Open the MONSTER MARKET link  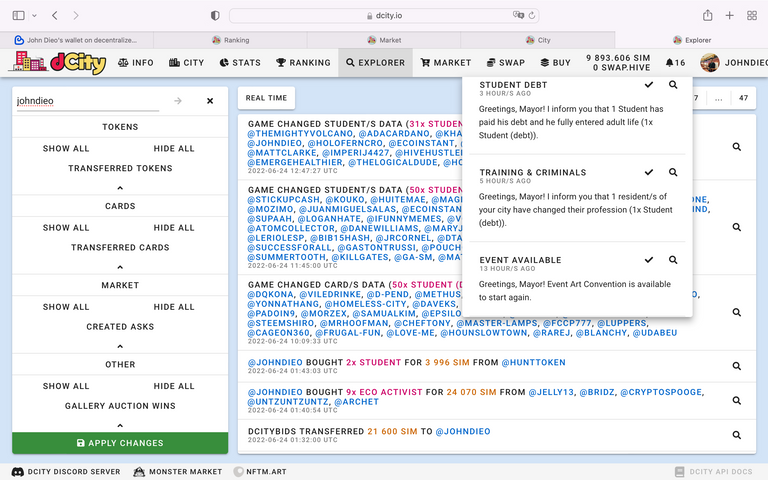click(178, 472)
